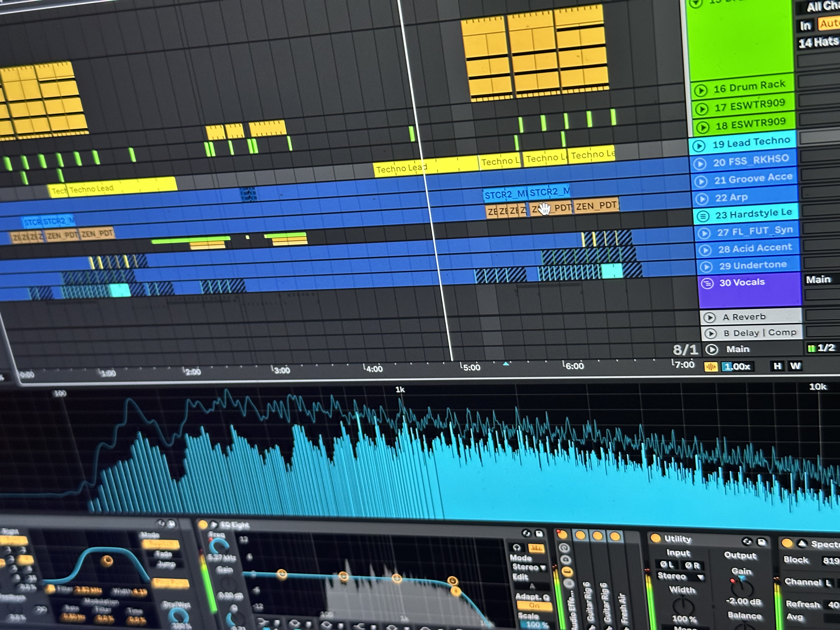Click the fold icon on 19 Lead Techno track
This screenshot has width=840, height=630.
(x=699, y=146)
